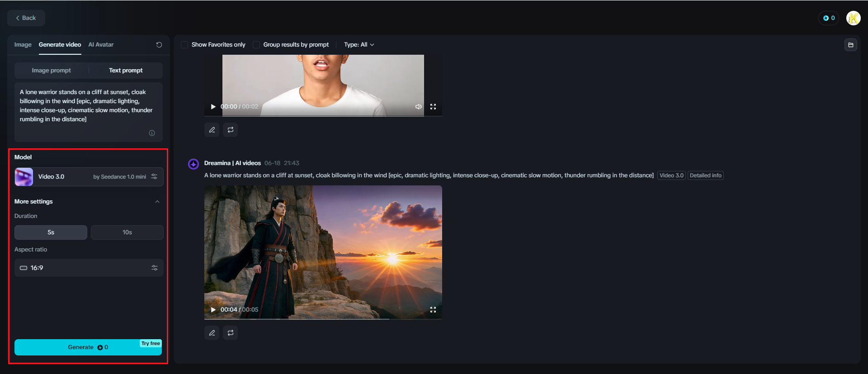The image size is (868, 374).
Task: Enter fullscreen on the warrior video
Action: (x=433, y=310)
